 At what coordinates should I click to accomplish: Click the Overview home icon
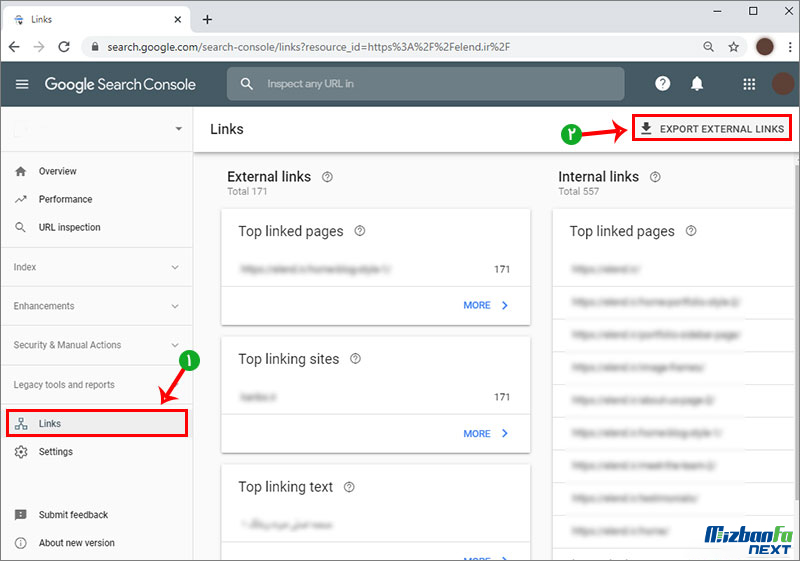pos(20,171)
